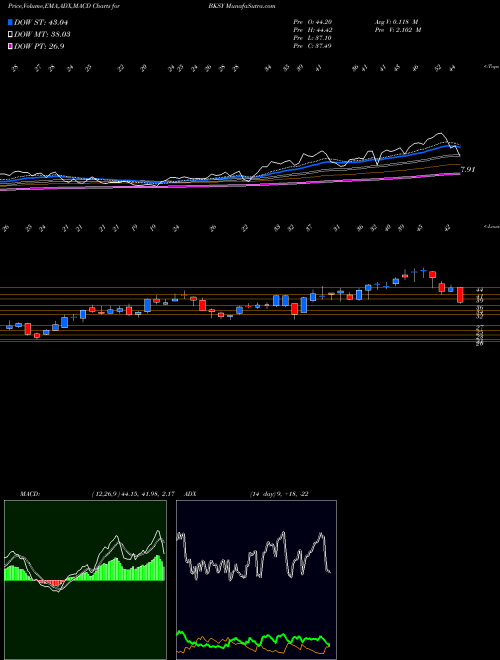Click the ADX '(14 day) 9, +18, -22' readout
The height and width of the screenshot is (660, 500).
click(x=279, y=494)
